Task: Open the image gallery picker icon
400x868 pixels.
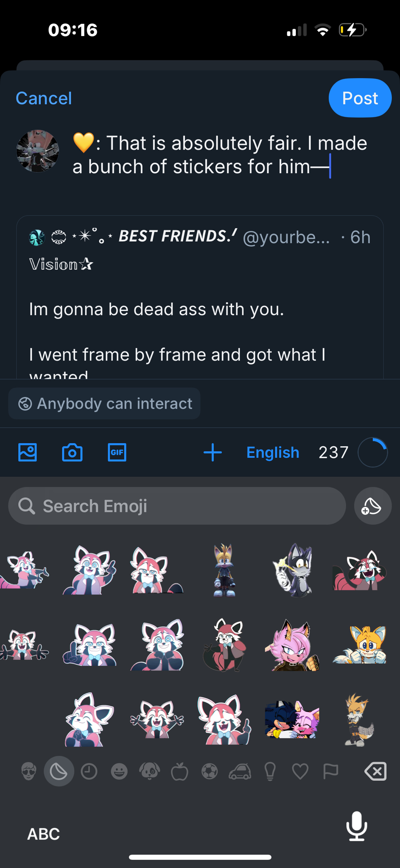Action: (27, 452)
